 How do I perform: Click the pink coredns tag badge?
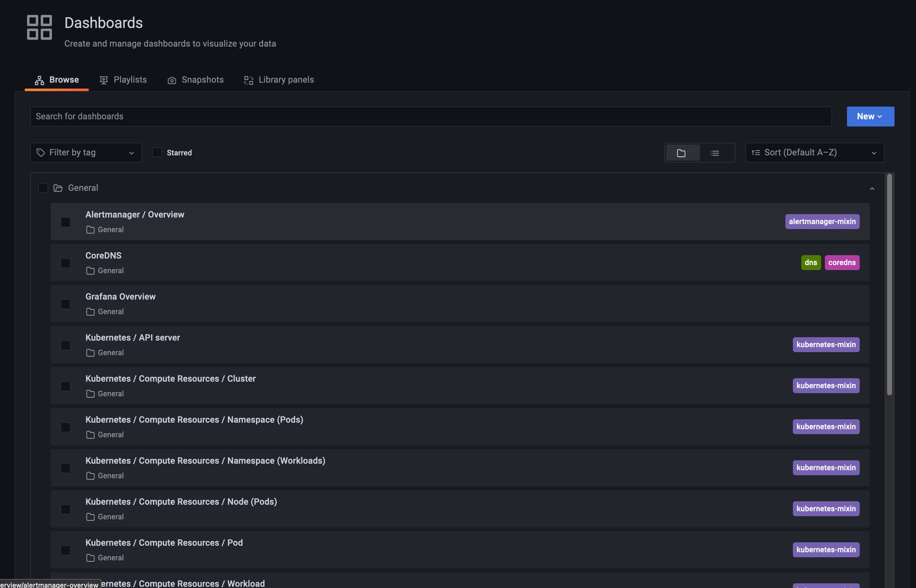click(x=842, y=263)
